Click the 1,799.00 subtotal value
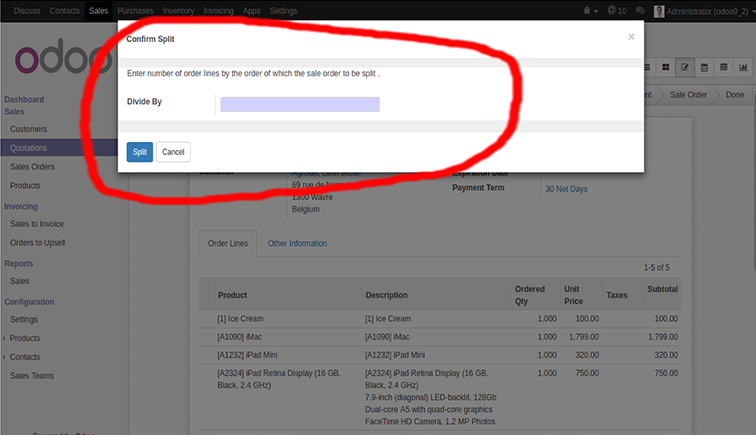 (x=663, y=337)
